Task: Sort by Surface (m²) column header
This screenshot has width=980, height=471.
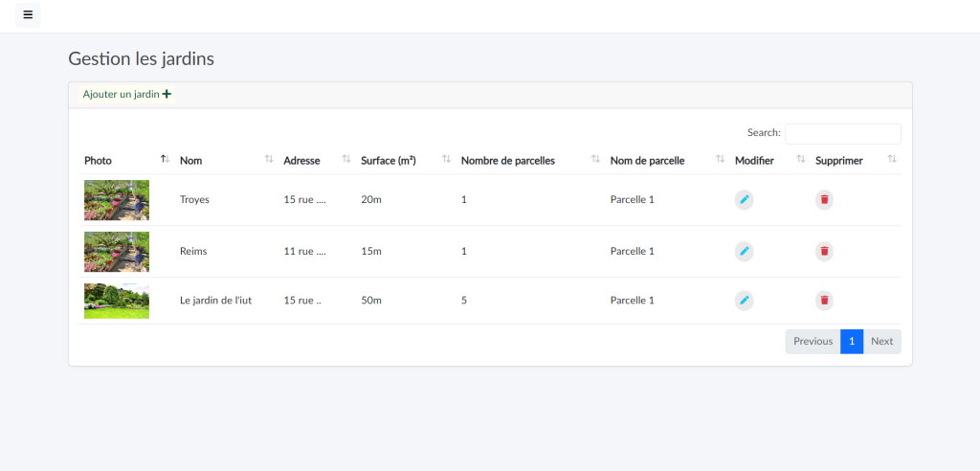Action: pos(388,161)
